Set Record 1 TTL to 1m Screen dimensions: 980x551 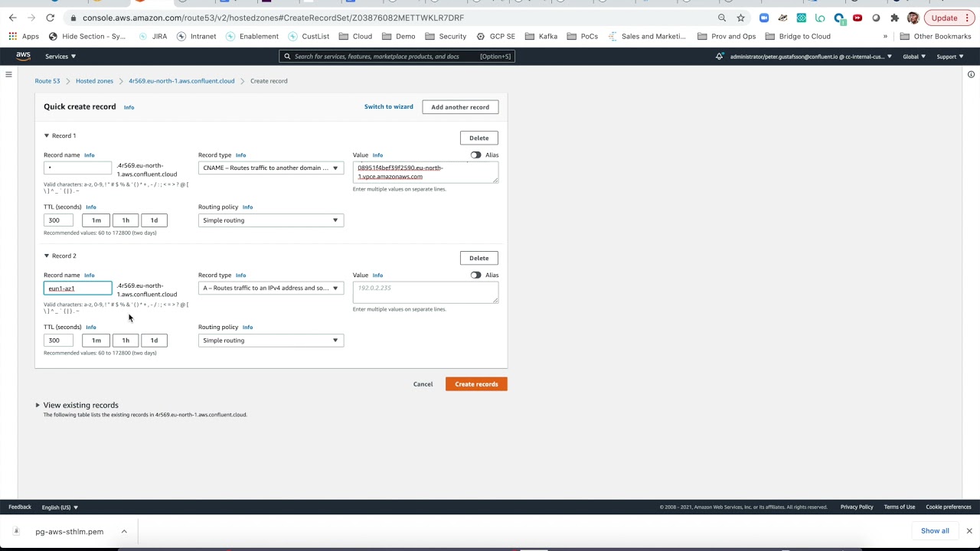pos(96,220)
